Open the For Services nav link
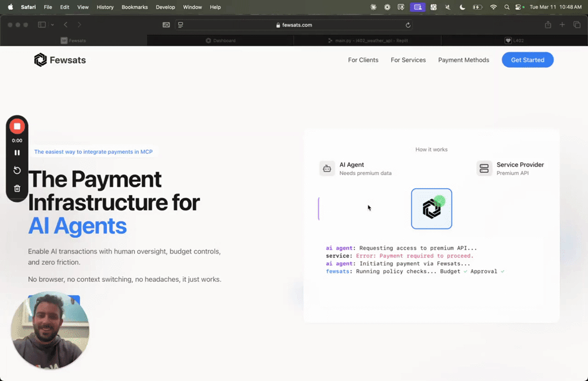Screen dimensions: 588x381 (408, 60)
